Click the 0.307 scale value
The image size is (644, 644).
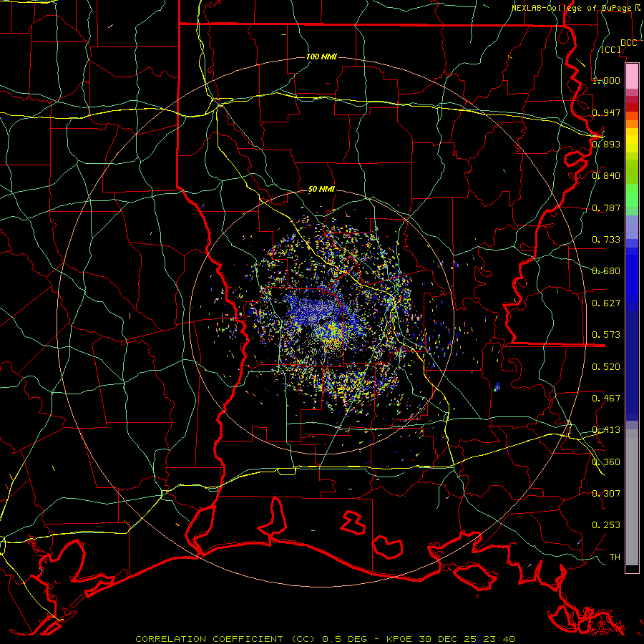[x=606, y=494]
